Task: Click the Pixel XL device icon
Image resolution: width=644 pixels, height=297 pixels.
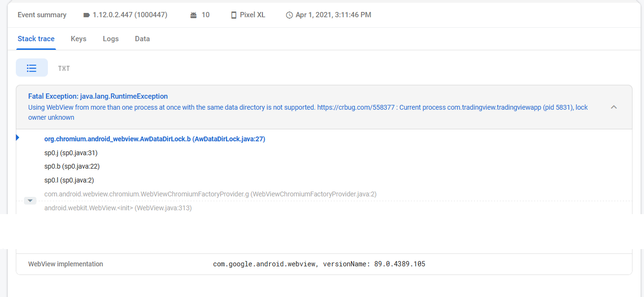Action: point(234,15)
